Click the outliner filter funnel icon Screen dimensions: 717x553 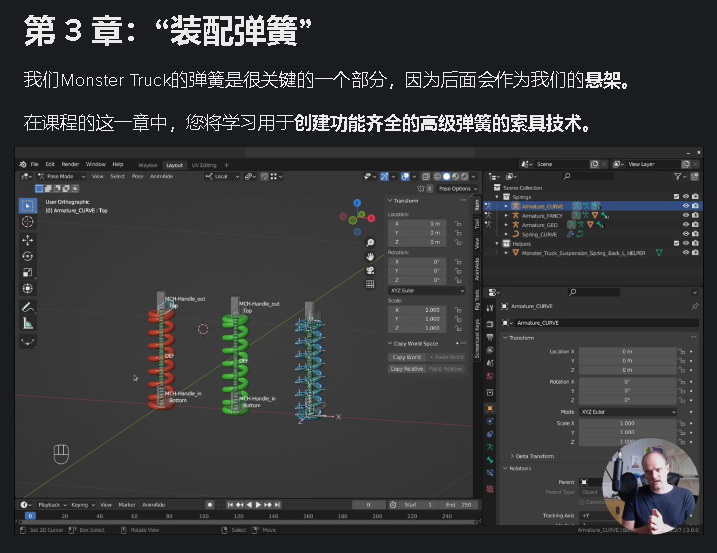(677, 176)
